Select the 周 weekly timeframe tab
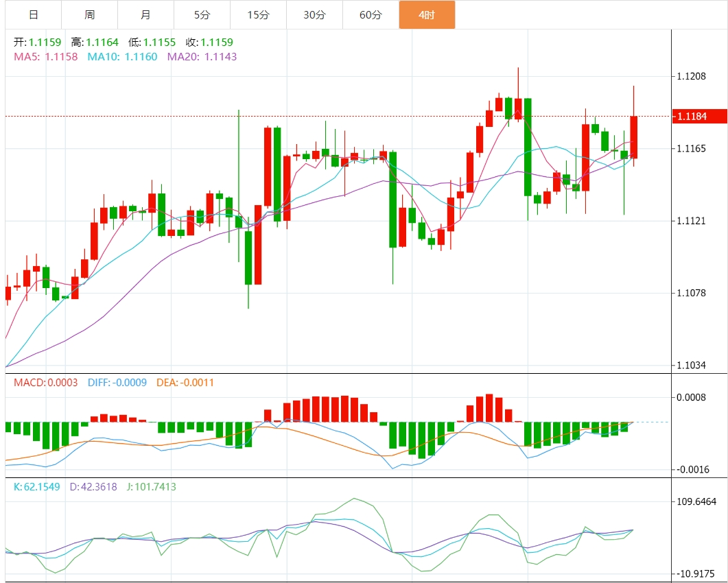This screenshot has width=728, height=583. pyautogui.click(x=89, y=15)
